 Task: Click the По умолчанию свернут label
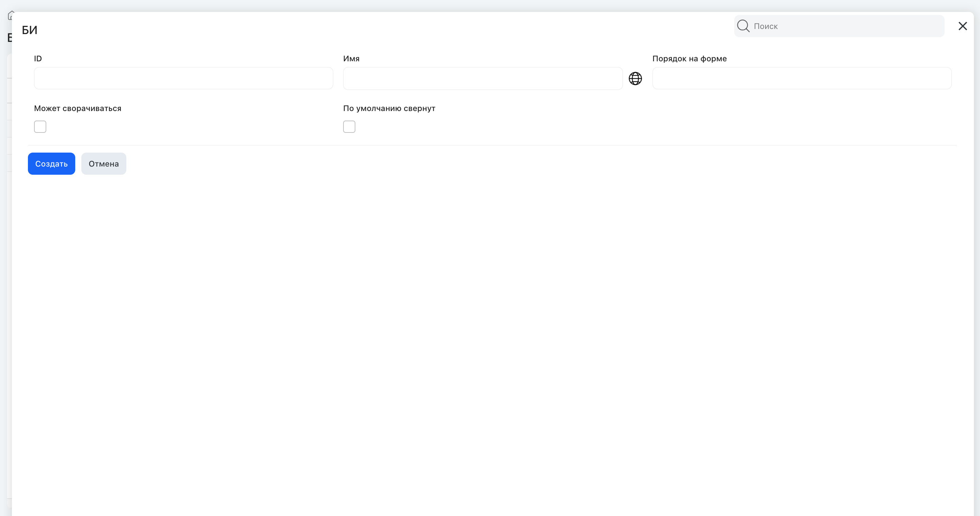[389, 108]
